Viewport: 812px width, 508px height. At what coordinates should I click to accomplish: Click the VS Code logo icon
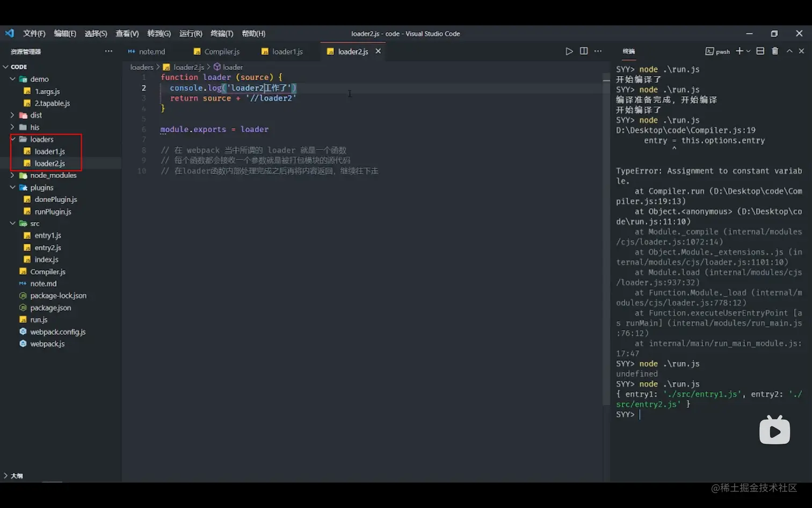pos(10,33)
